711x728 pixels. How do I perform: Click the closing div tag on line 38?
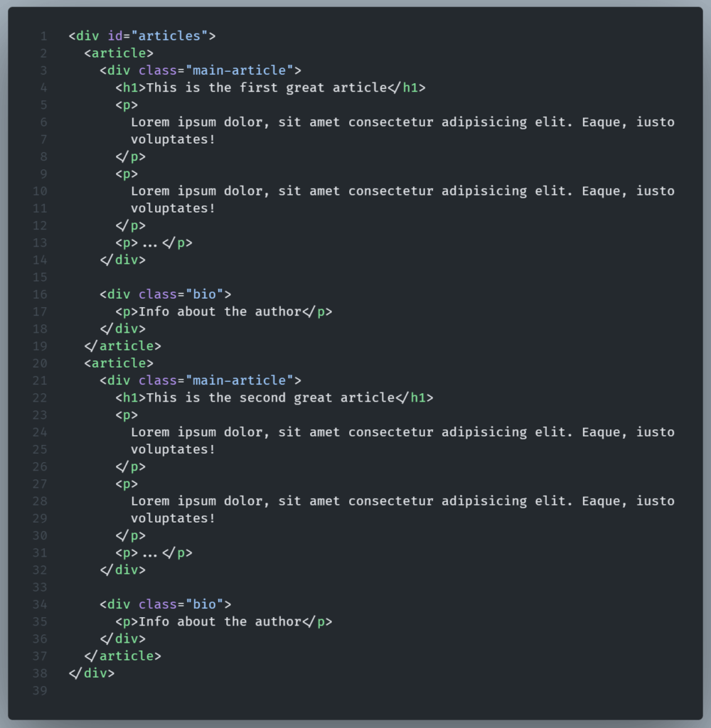pos(92,673)
